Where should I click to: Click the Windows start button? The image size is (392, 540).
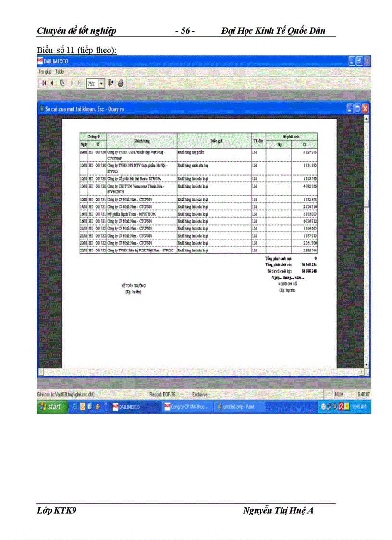coord(50,407)
